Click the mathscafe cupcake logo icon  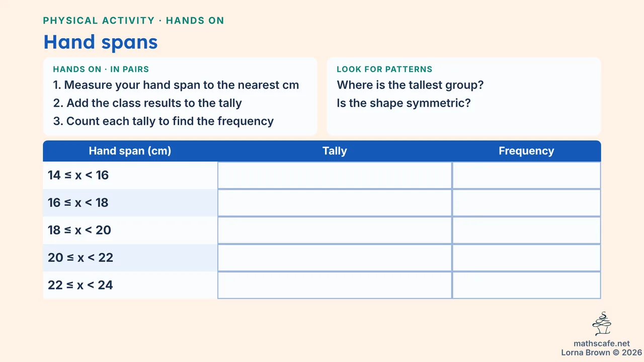coord(602,324)
